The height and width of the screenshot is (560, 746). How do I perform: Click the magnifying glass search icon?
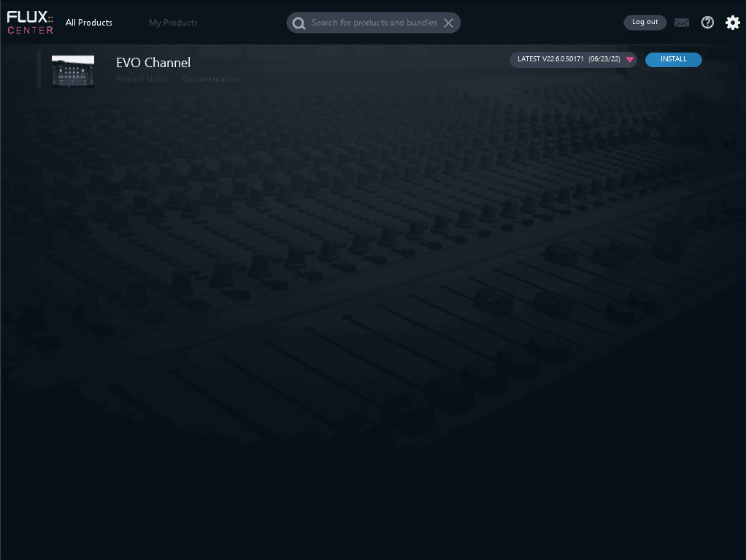299,23
